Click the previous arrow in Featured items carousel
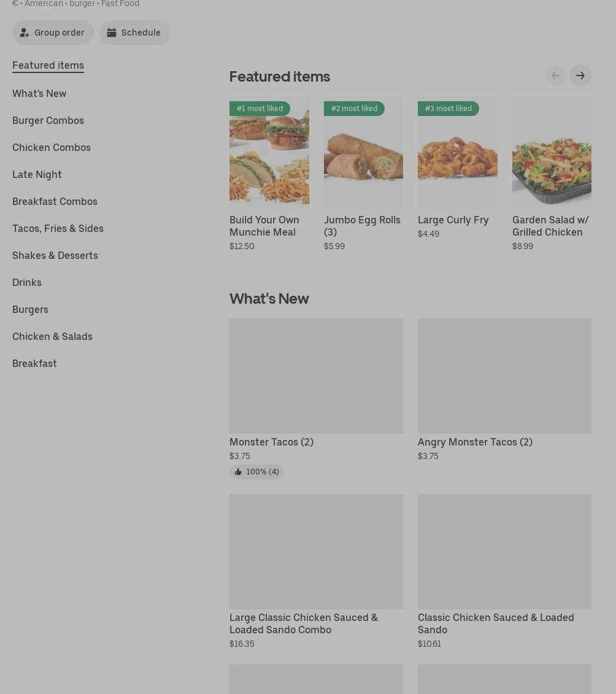 [555, 75]
